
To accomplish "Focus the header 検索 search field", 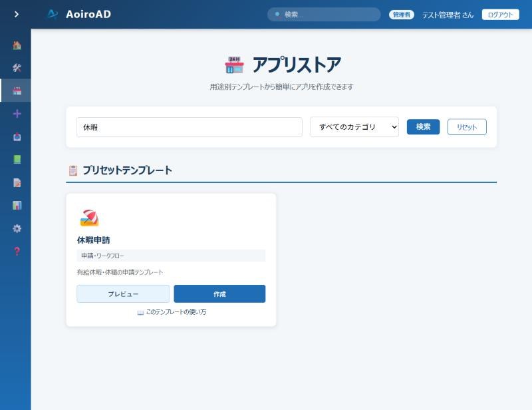I will [x=324, y=14].
